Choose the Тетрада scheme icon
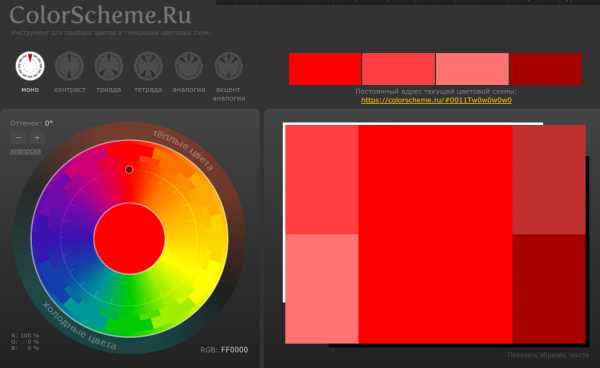The image size is (600, 368). coord(148,66)
